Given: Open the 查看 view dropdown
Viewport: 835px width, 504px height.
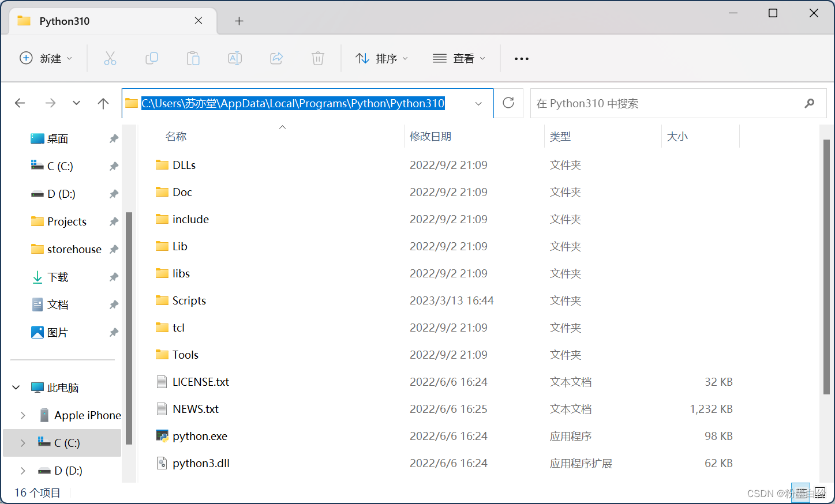Looking at the screenshot, I should tap(459, 58).
